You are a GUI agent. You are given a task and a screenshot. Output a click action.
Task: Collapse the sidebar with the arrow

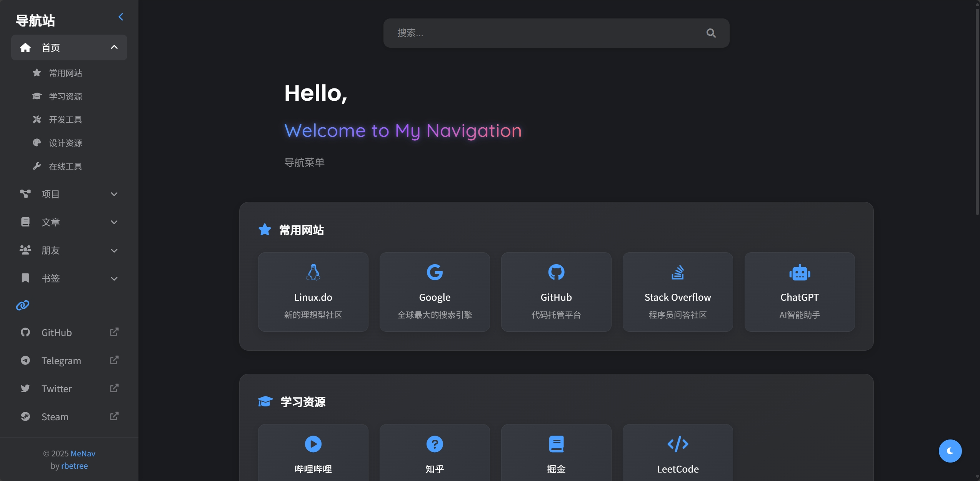click(x=121, y=17)
